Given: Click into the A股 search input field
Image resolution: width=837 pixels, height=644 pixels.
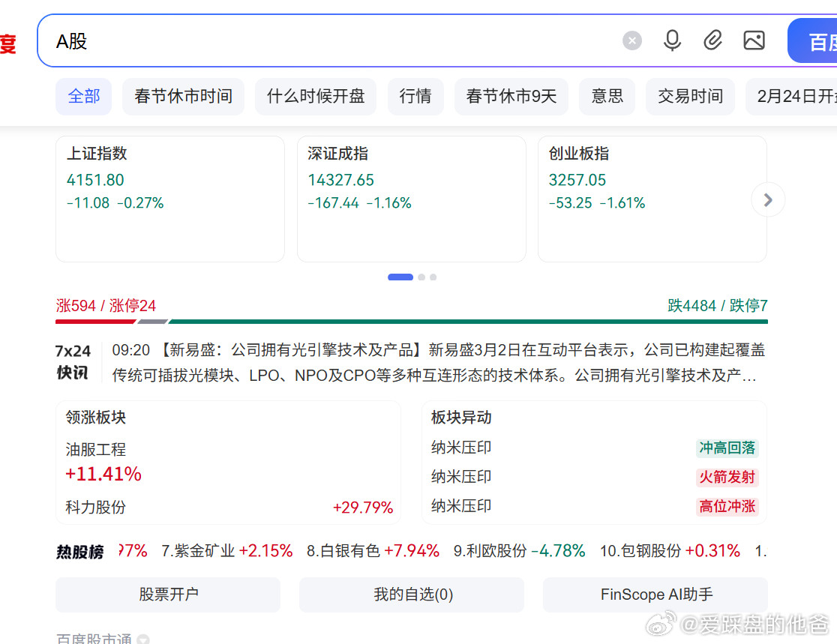Looking at the screenshot, I should pyautogui.click(x=300, y=40).
